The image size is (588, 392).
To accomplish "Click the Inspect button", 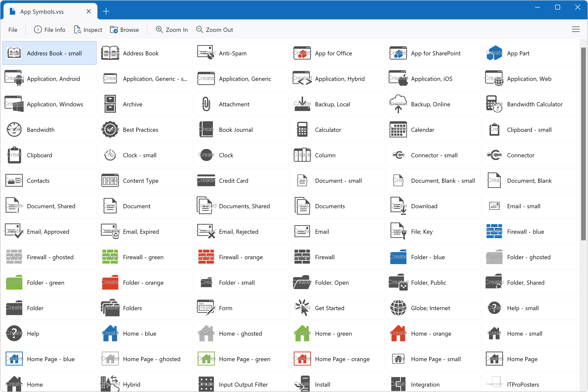I will click(x=88, y=29).
